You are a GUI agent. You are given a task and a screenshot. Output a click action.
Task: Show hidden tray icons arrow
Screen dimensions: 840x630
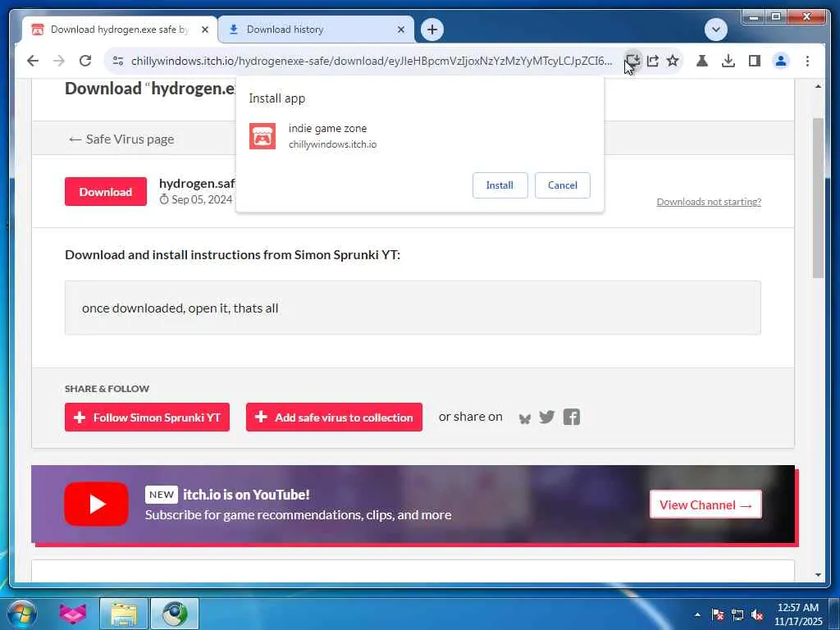pyautogui.click(x=697, y=614)
